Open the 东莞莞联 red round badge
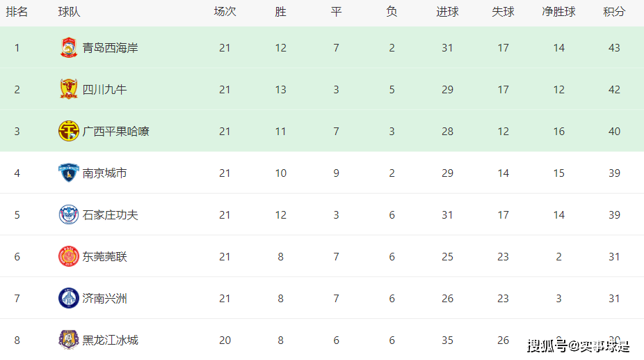 click(69, 256)
